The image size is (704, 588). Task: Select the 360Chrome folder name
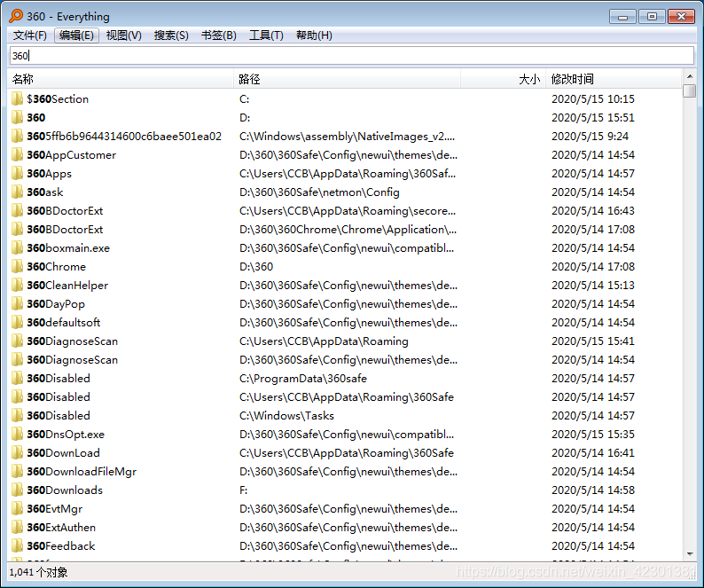56,267
